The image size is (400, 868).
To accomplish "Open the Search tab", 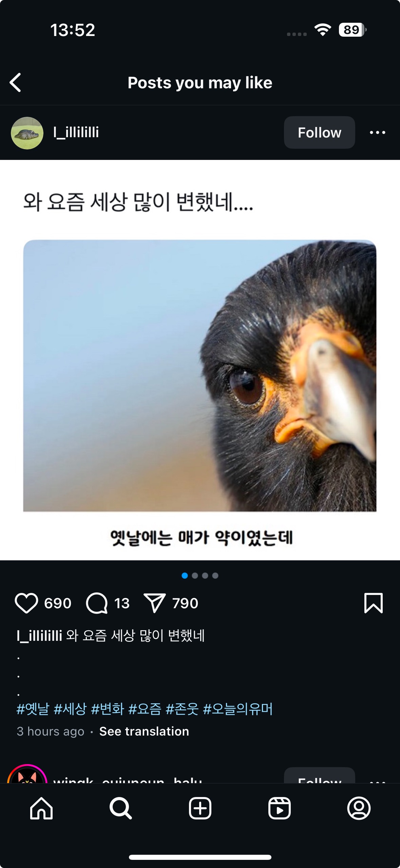I will pyautogui.click(x=120, y=808).
